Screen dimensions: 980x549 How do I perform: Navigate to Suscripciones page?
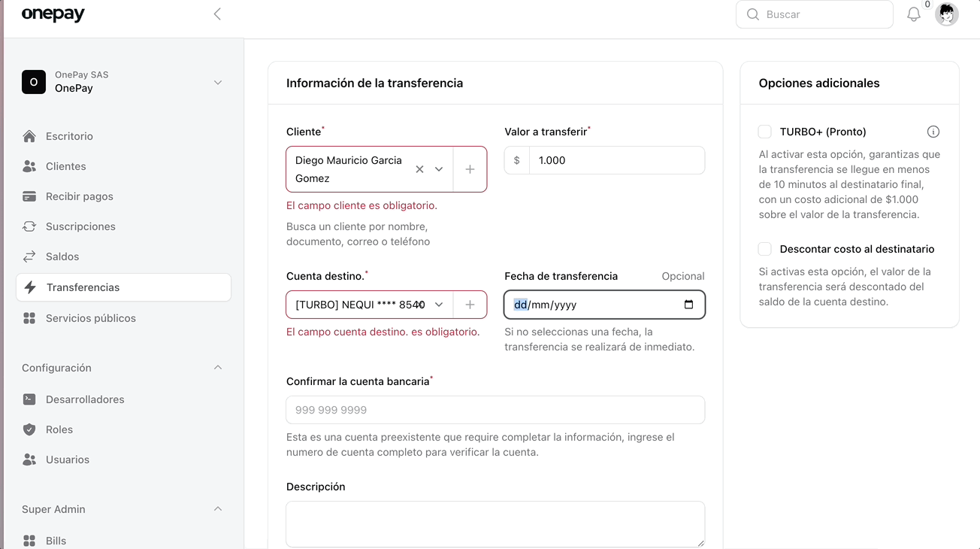coord(80,226)
